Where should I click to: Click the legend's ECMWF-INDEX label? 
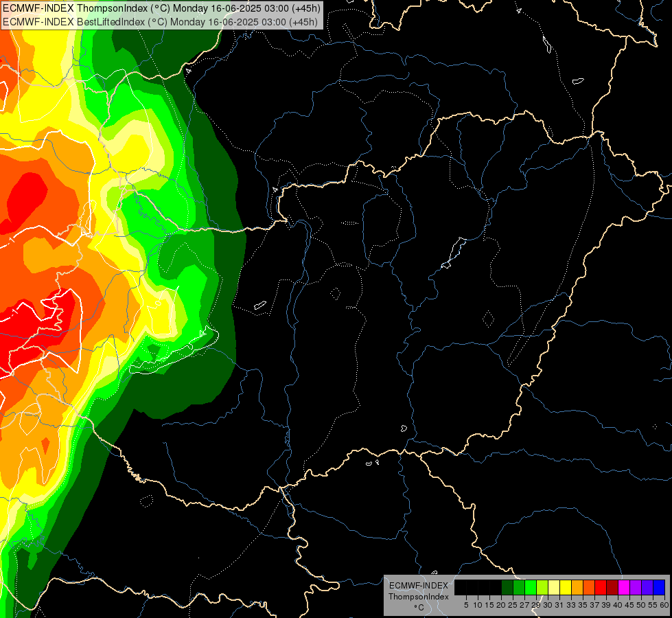pyautogui.click(x=419, y=586)
